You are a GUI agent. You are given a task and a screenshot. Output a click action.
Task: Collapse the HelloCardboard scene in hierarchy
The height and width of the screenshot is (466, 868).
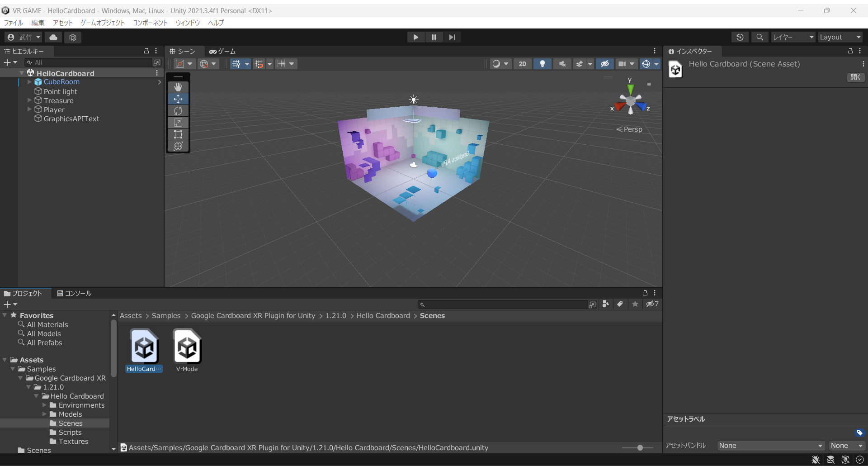click(x=22, y=73)
